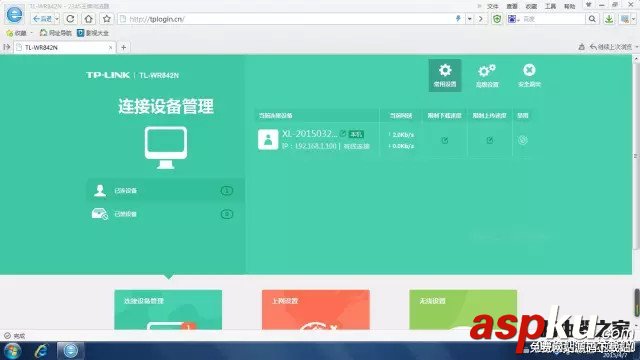Click the XL-2015032 device avatar icon
Screen dimensions: 640x360
(268, 140)
